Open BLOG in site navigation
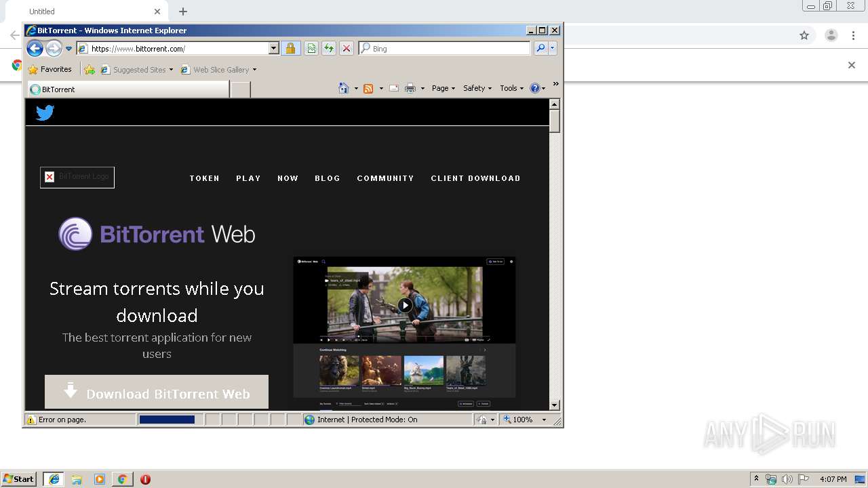The image size is (868, 488). click(328, 178)
